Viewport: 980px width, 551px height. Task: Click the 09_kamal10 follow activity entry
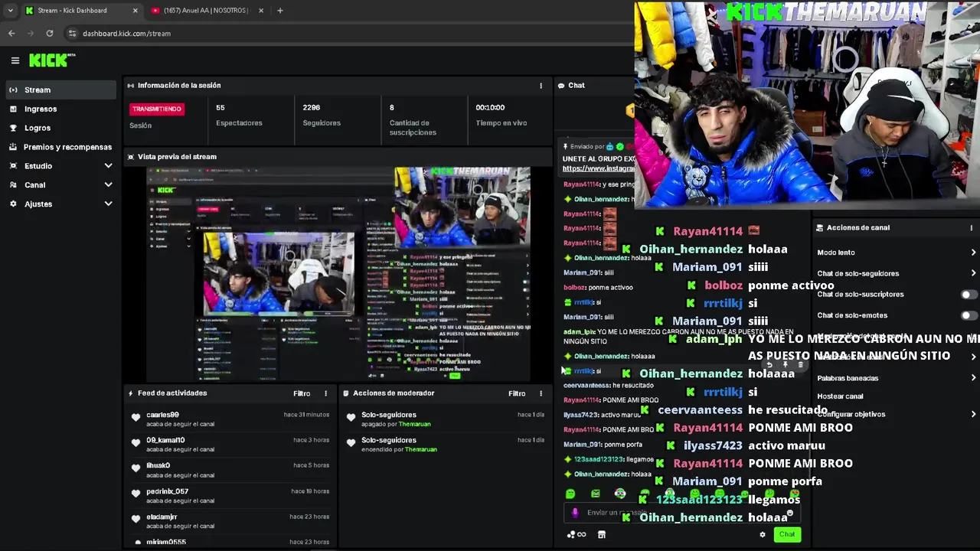pos(230,445)
